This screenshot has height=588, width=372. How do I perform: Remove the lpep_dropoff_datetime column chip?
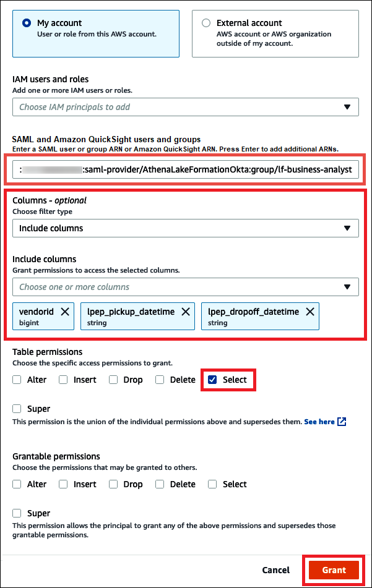tap(309, 312)
